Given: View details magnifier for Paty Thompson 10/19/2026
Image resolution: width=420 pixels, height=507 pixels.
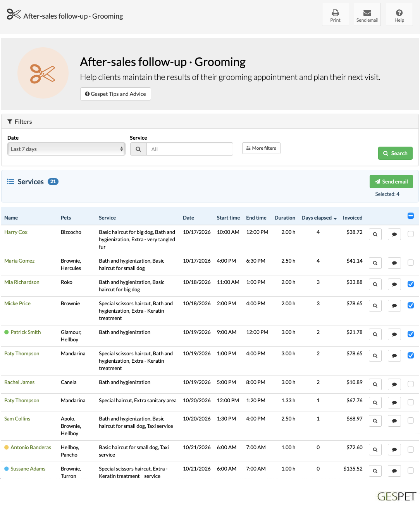Looking at the screenshot, I should click(x=375, y=356).
